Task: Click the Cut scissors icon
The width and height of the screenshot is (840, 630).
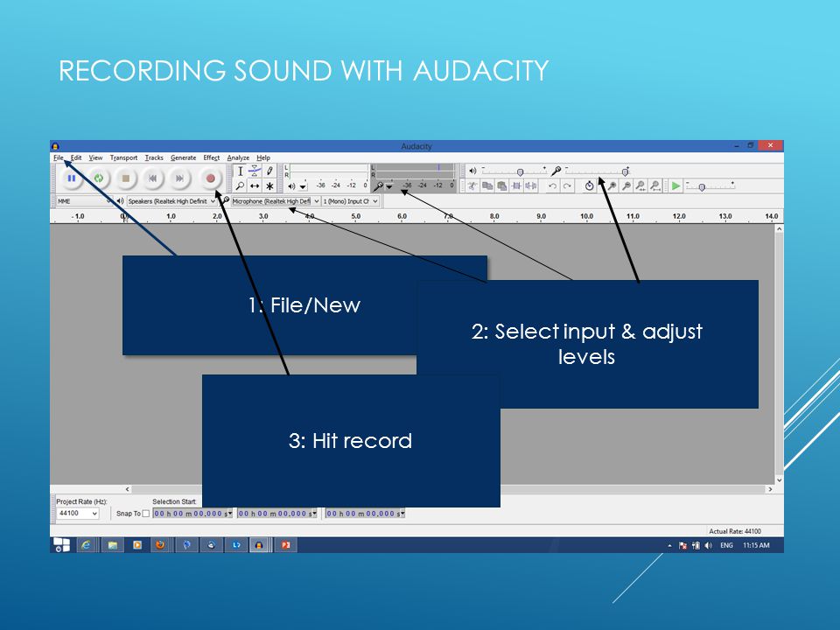Action: click(472, 185)
